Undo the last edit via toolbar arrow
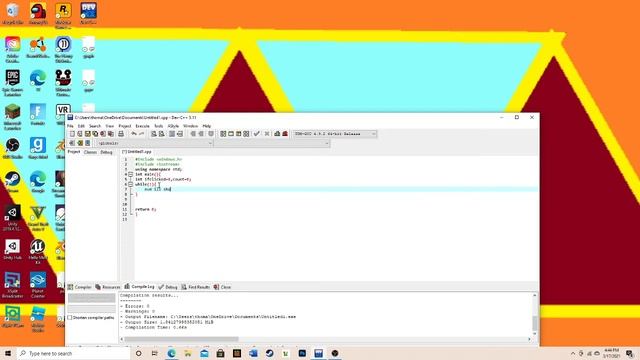640x360 pixels. (x=134, y=134)
